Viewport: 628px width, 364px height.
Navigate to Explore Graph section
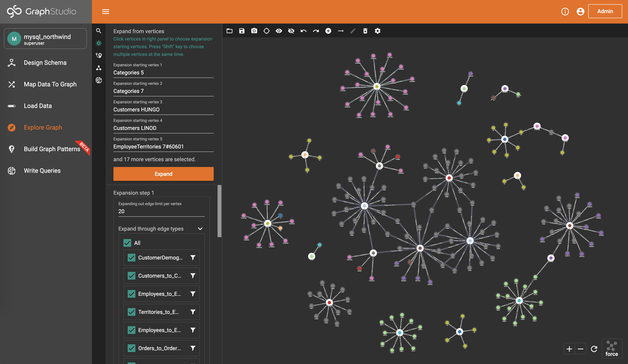[x=43, y=127]
